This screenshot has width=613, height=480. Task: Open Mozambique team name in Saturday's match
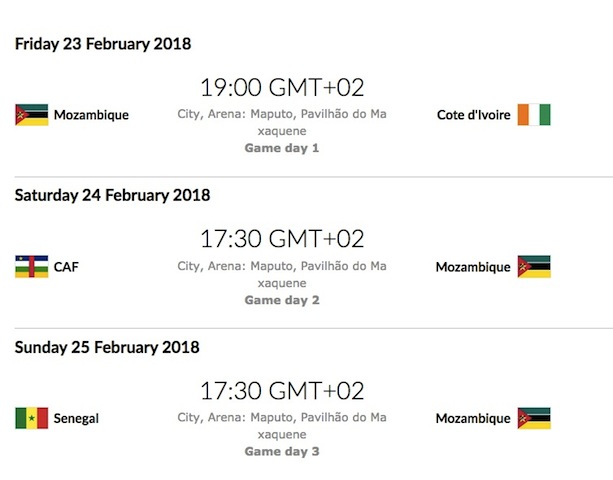click(x=473, y=267)
